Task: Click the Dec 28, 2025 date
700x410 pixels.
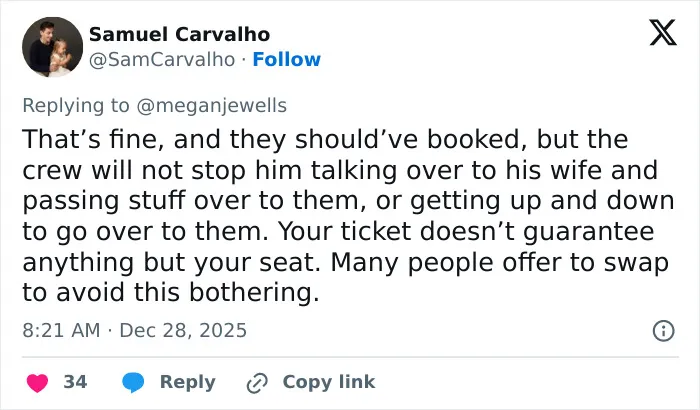Action: click(183, 331)
